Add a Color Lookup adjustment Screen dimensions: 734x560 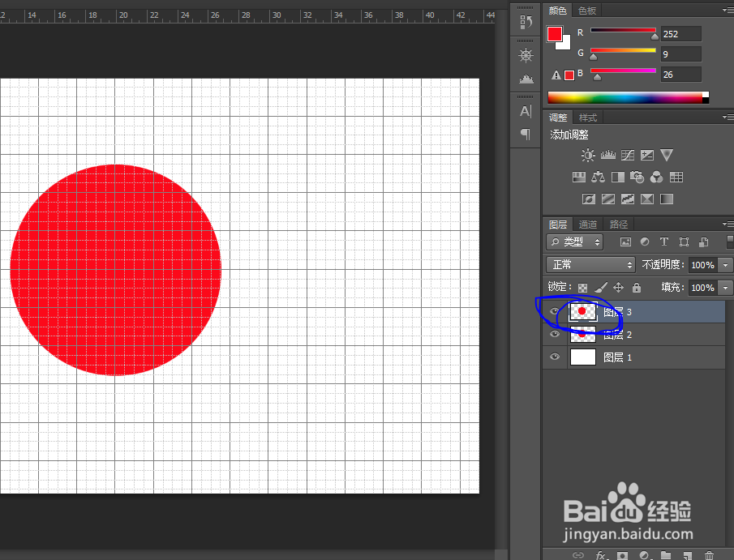pos(676,177)
